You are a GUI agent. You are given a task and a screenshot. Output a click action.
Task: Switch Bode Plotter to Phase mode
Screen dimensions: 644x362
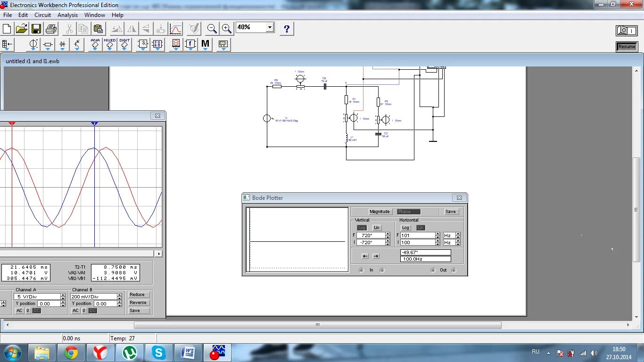(409, 212)
